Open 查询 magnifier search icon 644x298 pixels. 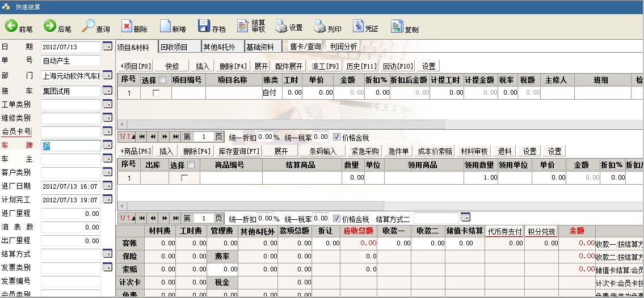point(89,25)
